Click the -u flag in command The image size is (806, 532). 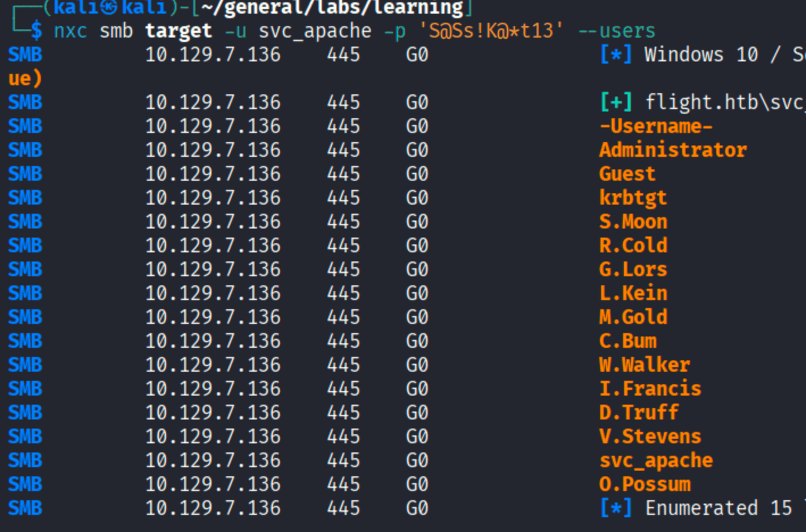(x=235, y=31)
